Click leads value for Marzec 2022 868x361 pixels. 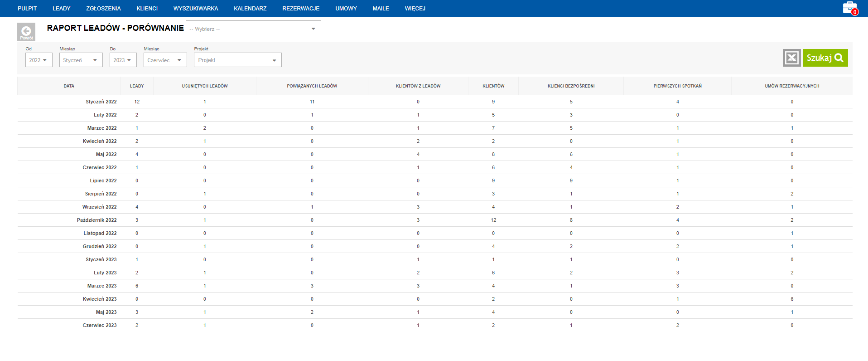click(x=137, y=128)
